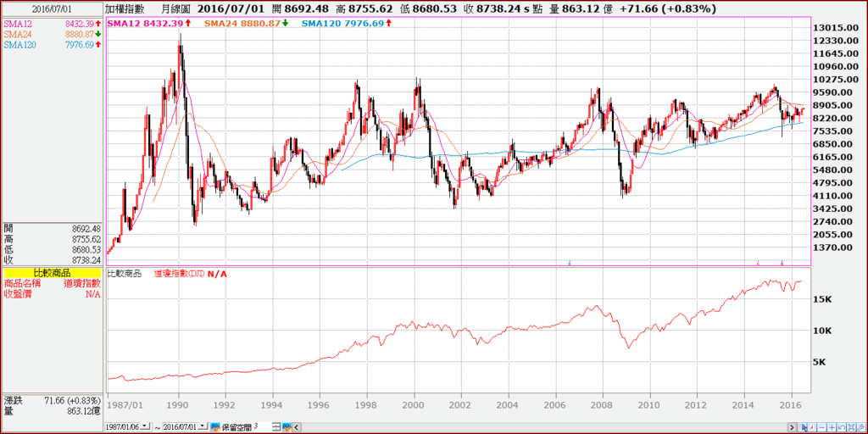This screenshot has height=434, width=868.
Task: Click the 道瓊指數(DJI) comparison label
Action: point(181,274)
